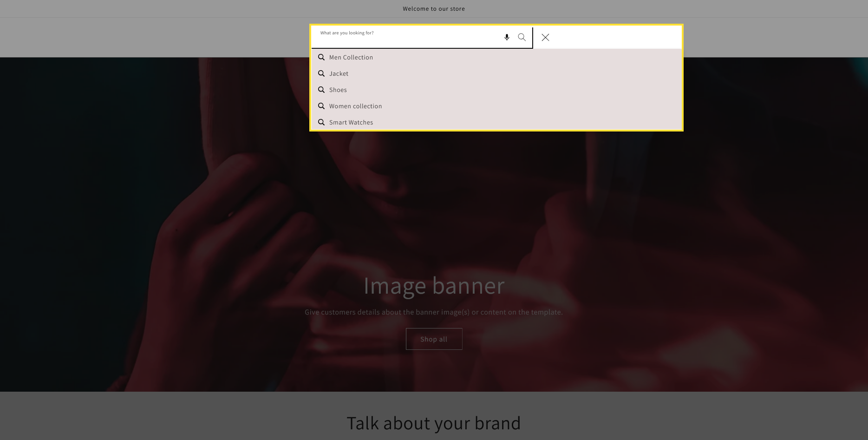Click the search icon beside Smart Watches

click(321, 122)
